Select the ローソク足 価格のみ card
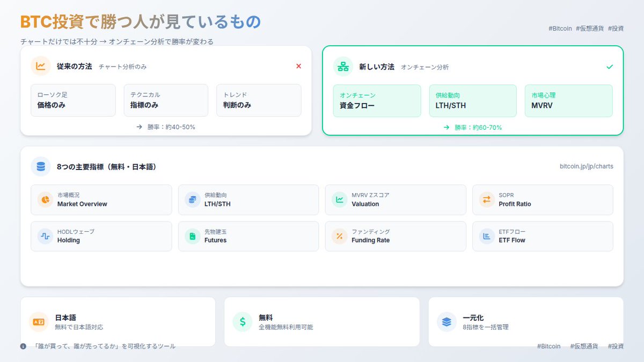The width and height of the screenshot is (644, 362). pyautogui.click(x=73, y=100)
